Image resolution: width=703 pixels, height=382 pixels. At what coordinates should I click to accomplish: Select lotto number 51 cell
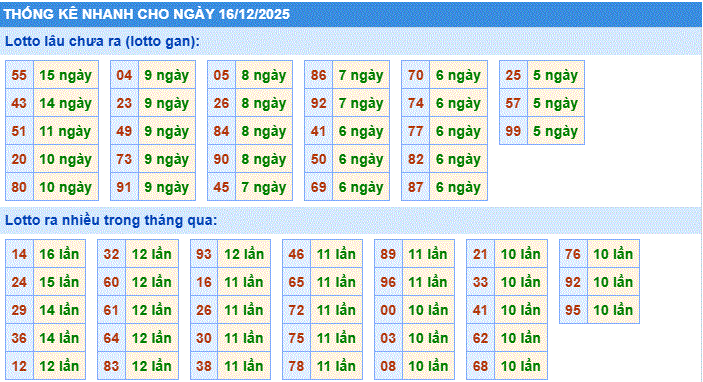(19, 131)
